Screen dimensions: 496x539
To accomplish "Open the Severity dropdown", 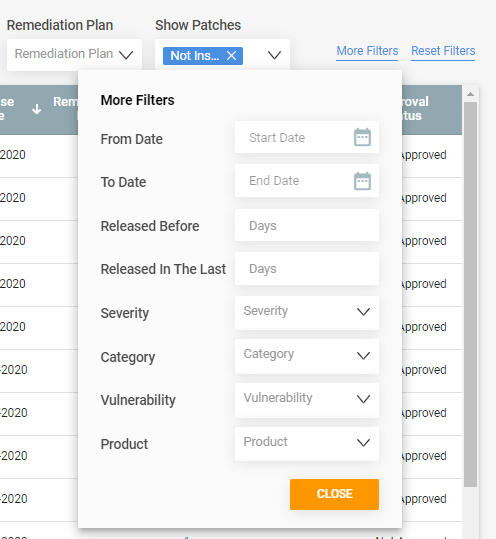I will click(x=307, y=312).
